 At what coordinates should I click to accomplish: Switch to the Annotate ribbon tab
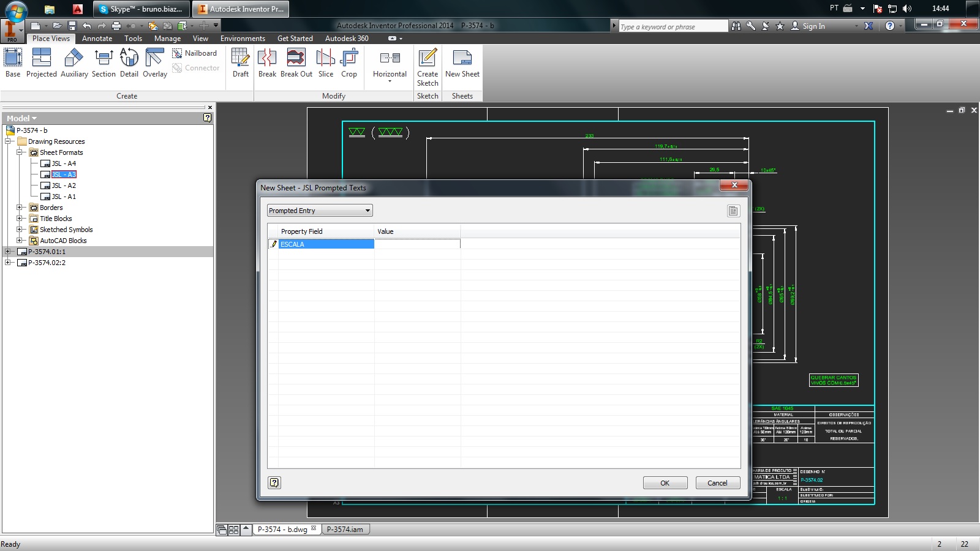coord(97,38)
